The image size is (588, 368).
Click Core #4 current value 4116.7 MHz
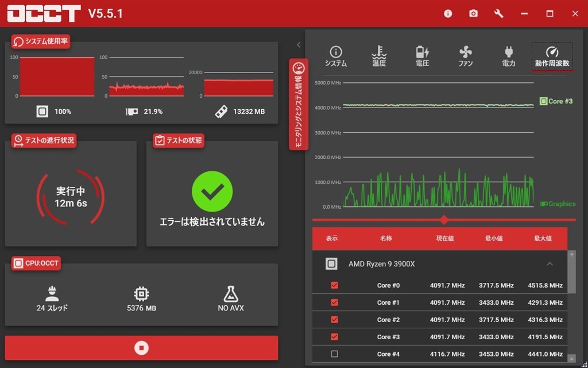click(x=447, y=354)
